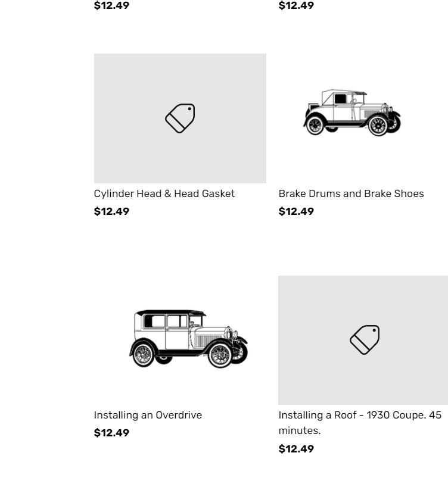Click the rear wheel of the Brake Drums coupe image
The image size is (448, 484).
click(x=315, y=125)
